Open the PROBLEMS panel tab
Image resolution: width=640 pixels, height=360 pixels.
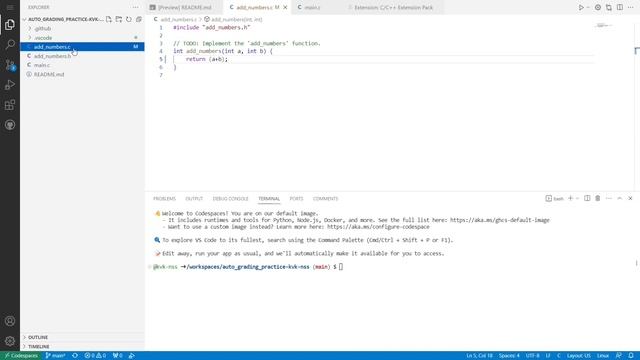[164, 199]
